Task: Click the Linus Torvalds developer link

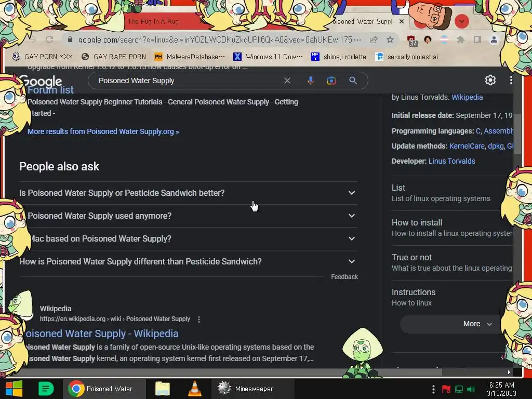Action: [451, 161]
